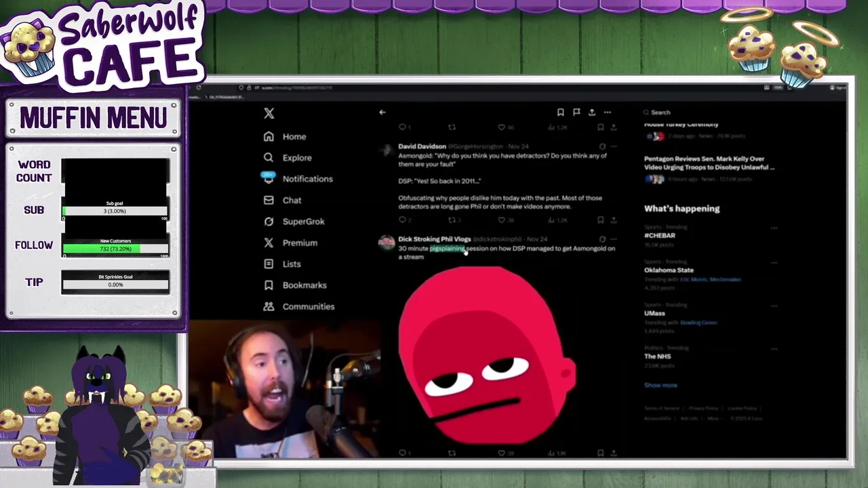Open more options for the UMass trend
The width and height of the screenshot is (868, 488).
(x=774, y=306)
